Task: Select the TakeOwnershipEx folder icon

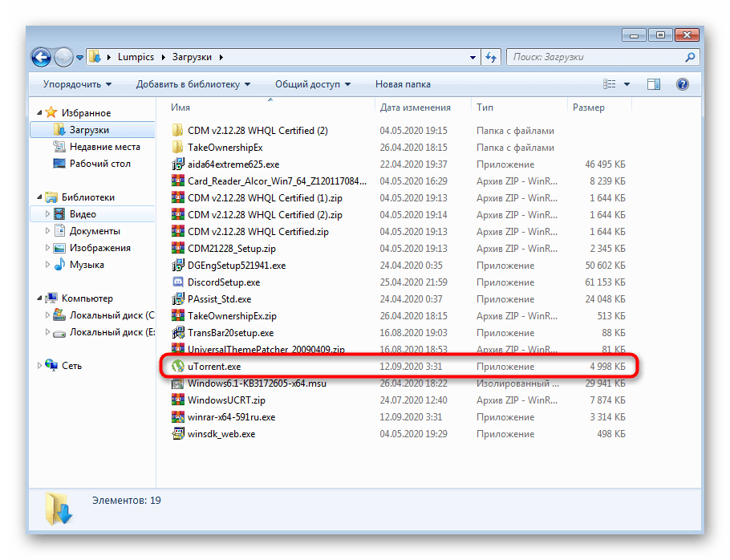Action: click(177, 147)
